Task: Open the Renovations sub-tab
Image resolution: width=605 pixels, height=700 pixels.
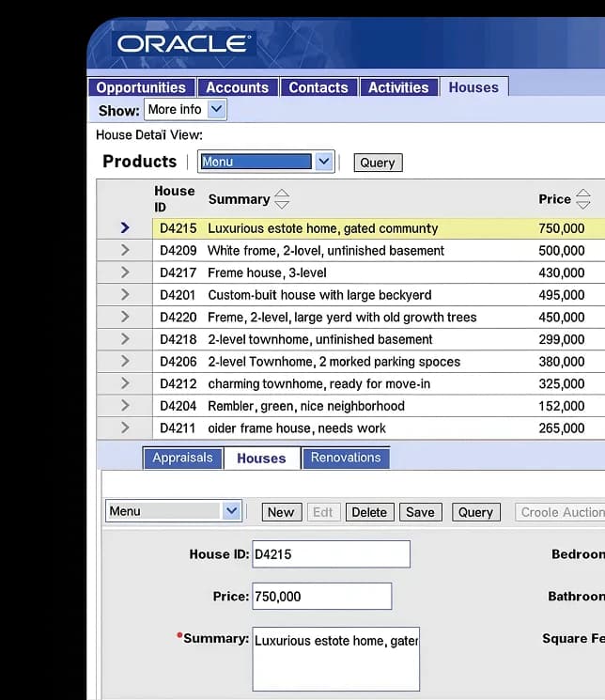Action: [346, 458]
